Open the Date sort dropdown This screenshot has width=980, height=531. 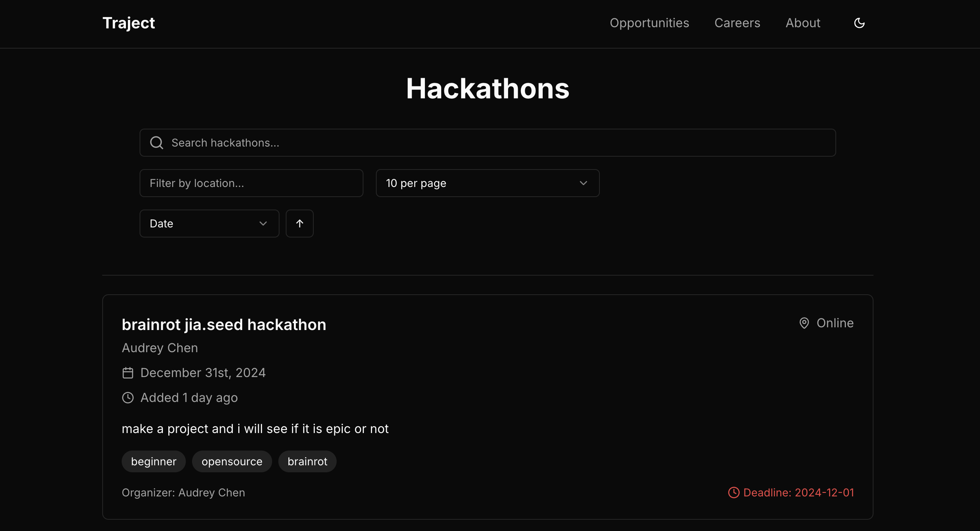point(209,224)
